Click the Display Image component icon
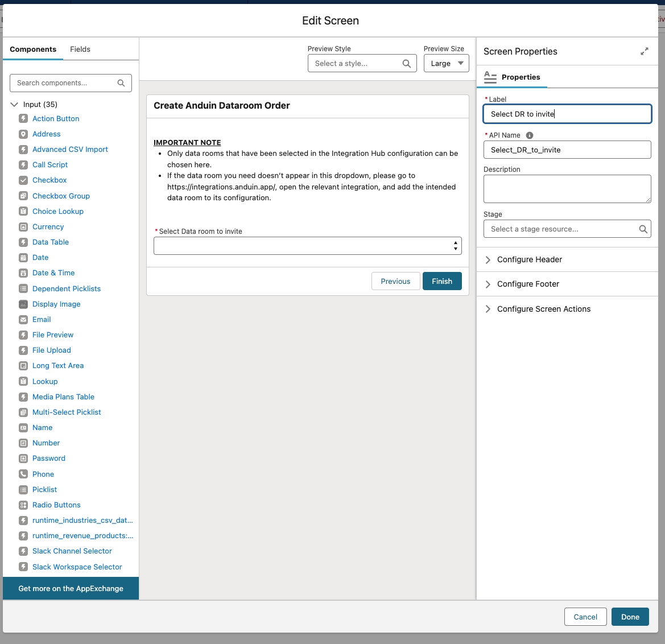This screenshot has width=665, height=644. click(23, 304)
